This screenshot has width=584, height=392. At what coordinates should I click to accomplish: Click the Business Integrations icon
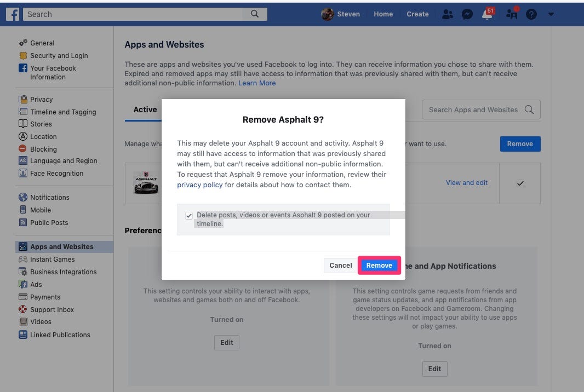pyautogui.click(x=23, y=272)
